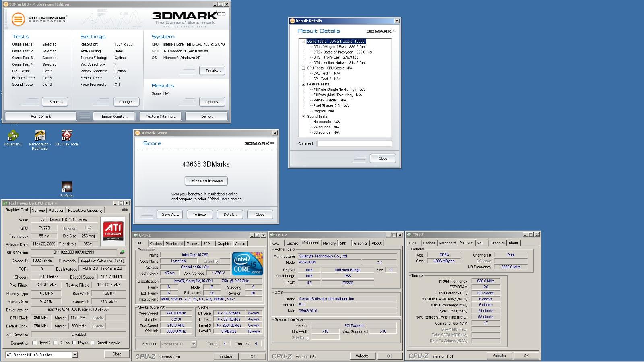Viewport: 644px width, 362px height.
Task: Switch to the Validation tab in GPU-Z
Action: 56,210
